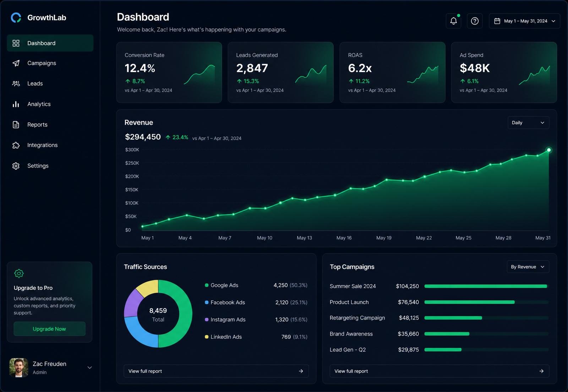Click Zac Freuden profile photo
Viewport: 568px width, 392px height.
19,367
